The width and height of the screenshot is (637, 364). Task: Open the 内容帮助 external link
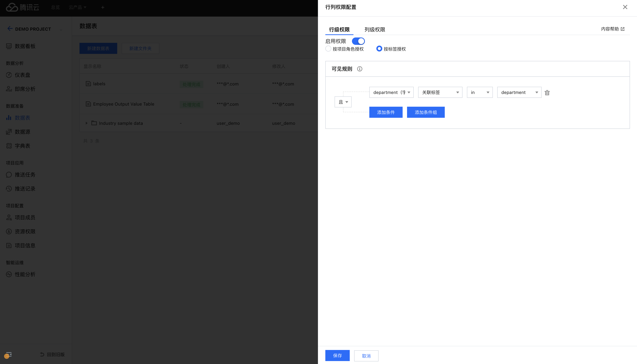612,29
